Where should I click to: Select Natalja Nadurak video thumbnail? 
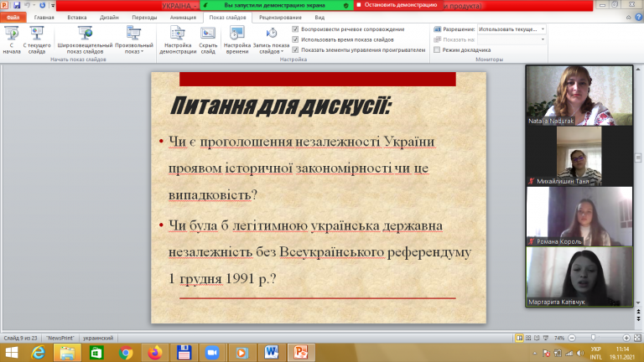(x=579, y=96)
